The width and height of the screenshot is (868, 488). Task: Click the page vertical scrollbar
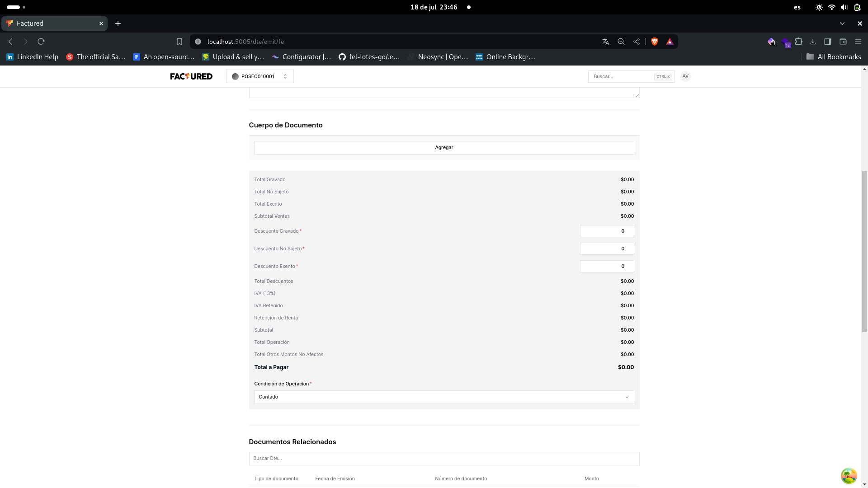(x=864, y=251)
